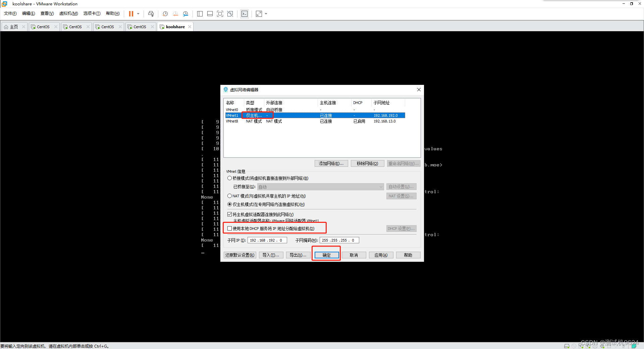Enable 使用本地 DHCP 服务 checkbox
The image size is (644, 349).
pyautogui.click(x=230, y=229)
